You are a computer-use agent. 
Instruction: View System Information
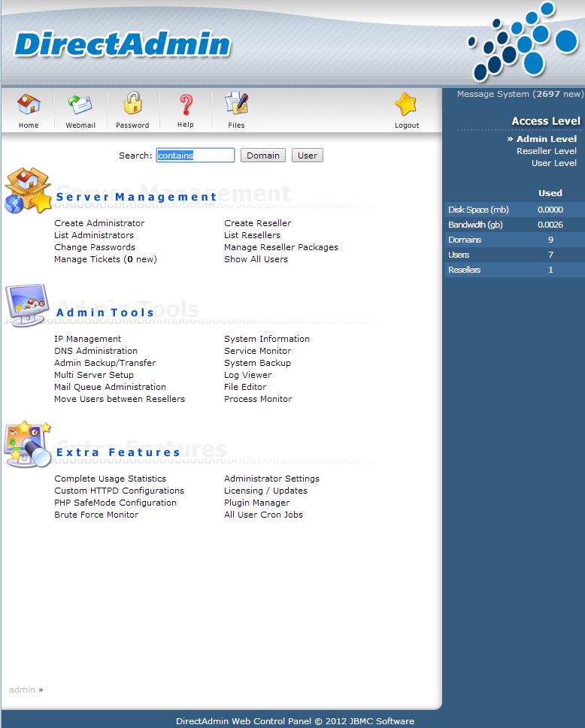tap(267, 339)
